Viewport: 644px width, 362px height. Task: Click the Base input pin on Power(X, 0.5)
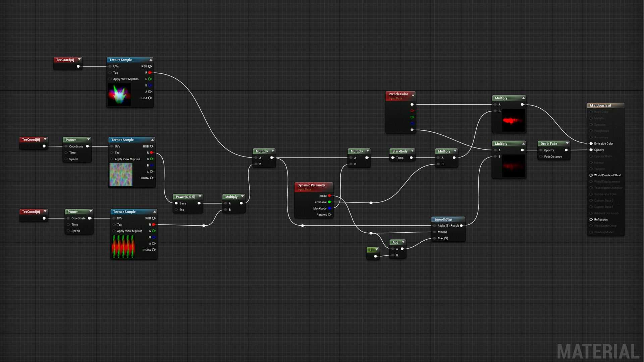(177, 203)
